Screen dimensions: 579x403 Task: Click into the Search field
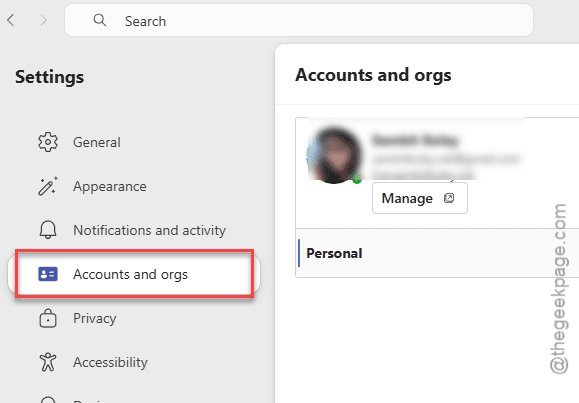tap(299, 20)
